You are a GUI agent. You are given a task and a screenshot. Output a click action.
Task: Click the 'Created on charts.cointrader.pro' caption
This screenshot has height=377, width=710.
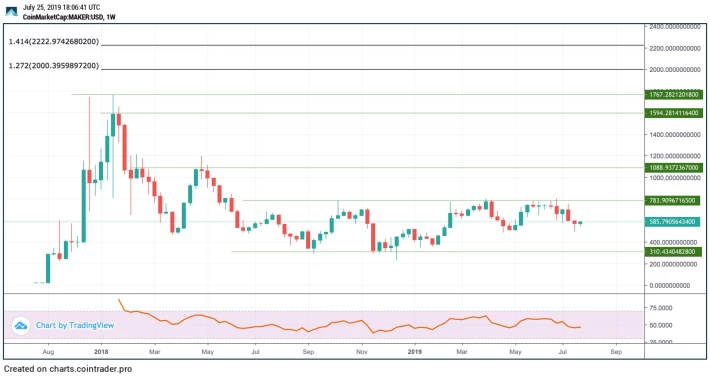68,369
